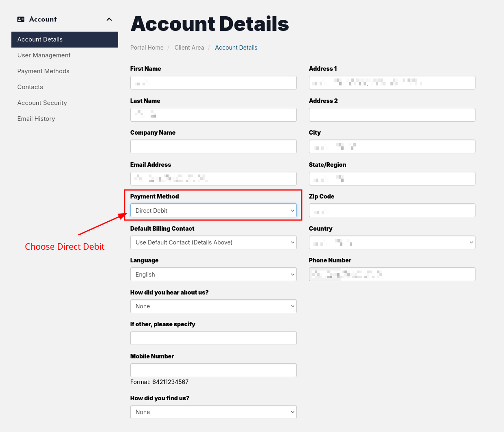Expand the Default Billing Contact dropdown
This screenshot has height=432, width=504.
pyautogui.click(x=213, y=242)
